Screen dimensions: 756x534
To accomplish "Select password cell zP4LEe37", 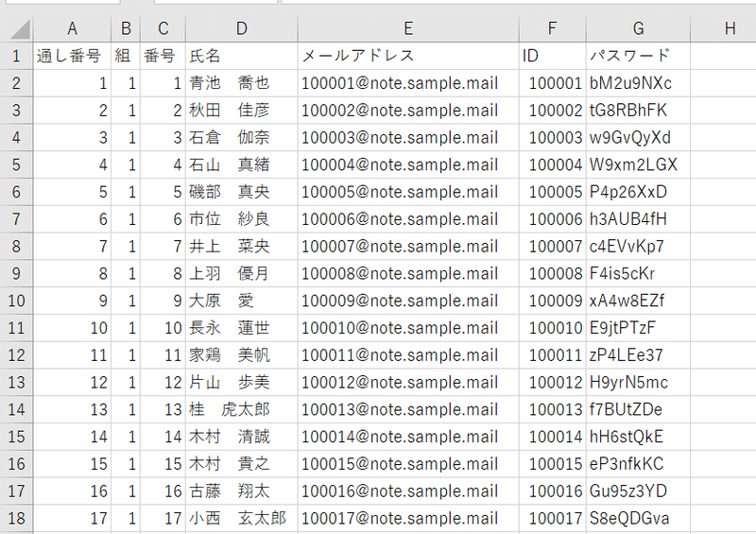I will 639,355.
